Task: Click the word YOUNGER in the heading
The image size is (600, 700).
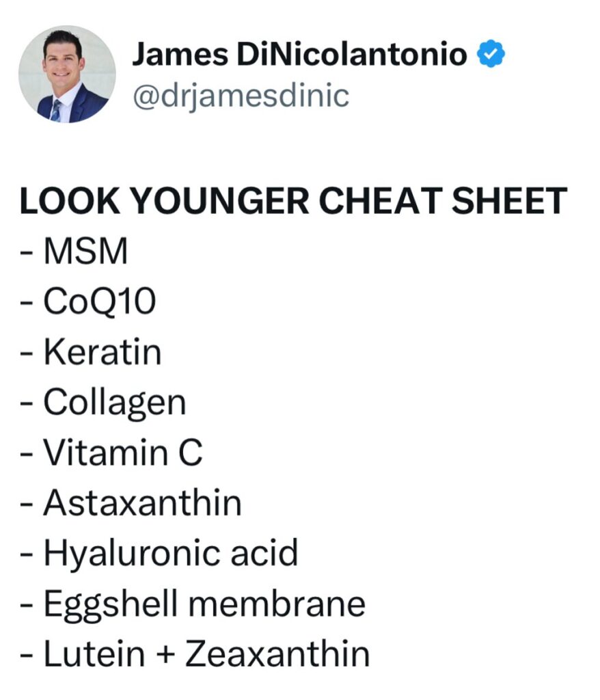Action: (x=221, y=201)
